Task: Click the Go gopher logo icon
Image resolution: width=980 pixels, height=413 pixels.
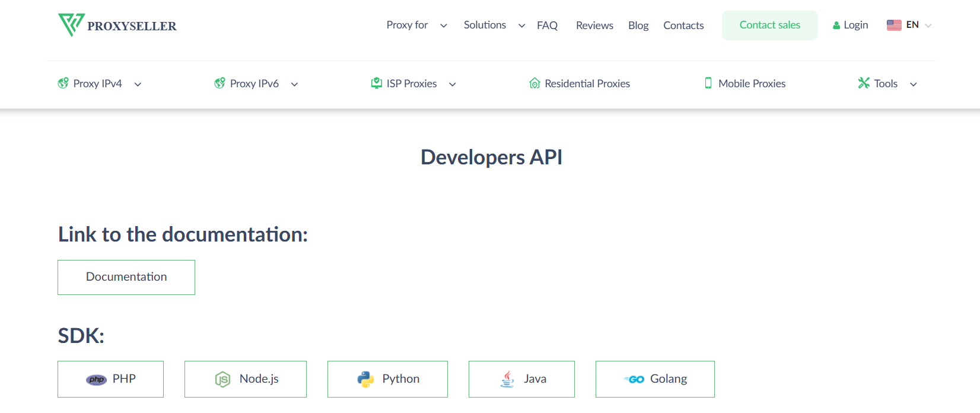Action: point(634,379)
